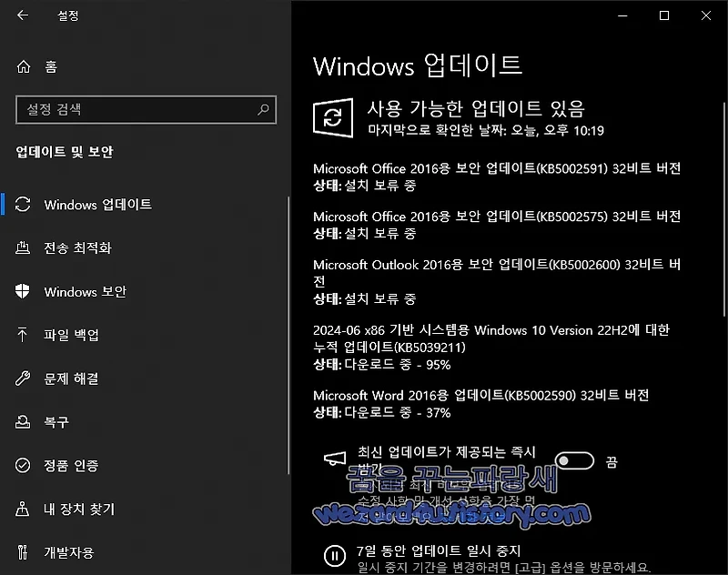Viewport: 728px width, 575px height.
Task: Click status text 다운로드 중 - 37%
Action: tap(398, 412)
